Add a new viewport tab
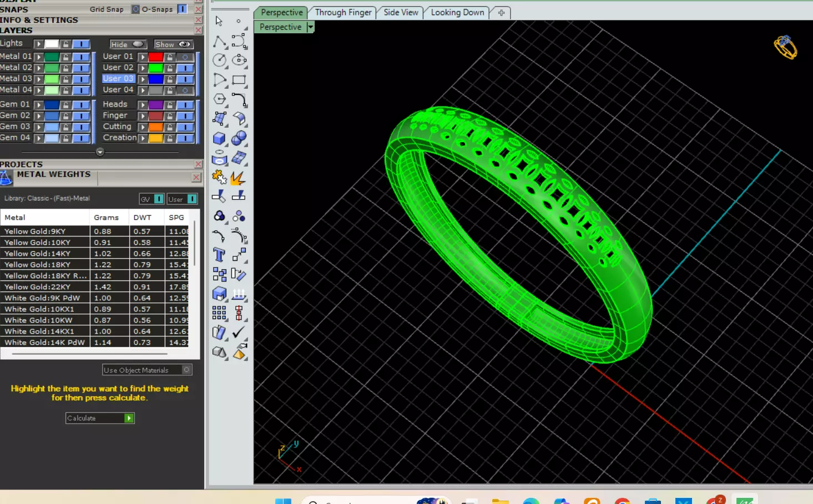The height and width of the screenshot is (504, 813). pyautogui.click(x=501, y=12)
